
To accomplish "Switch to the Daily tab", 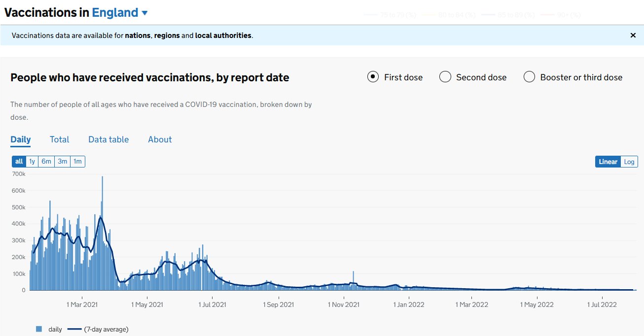I will click(x=21, y=139).
